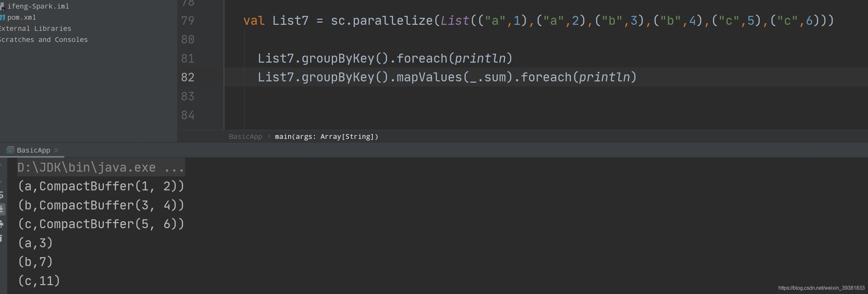868x294 pixels.
Task: Open pom.xml in the project tree
Action: click(22, 17)
